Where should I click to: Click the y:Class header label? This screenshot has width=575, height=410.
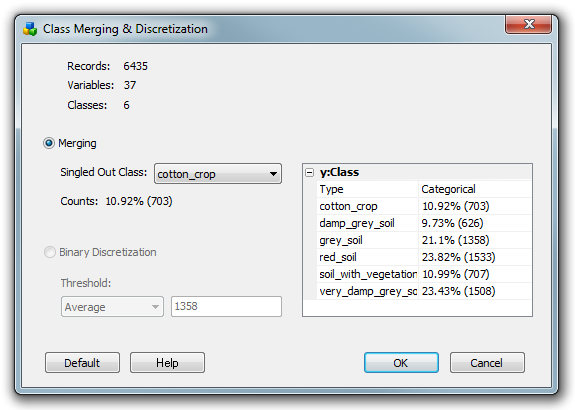339,172
